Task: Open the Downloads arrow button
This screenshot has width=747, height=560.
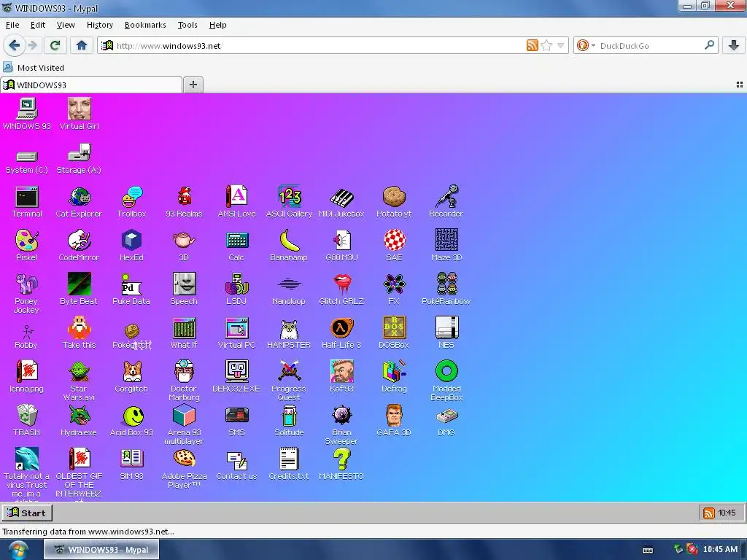Action: pos(734,45)
